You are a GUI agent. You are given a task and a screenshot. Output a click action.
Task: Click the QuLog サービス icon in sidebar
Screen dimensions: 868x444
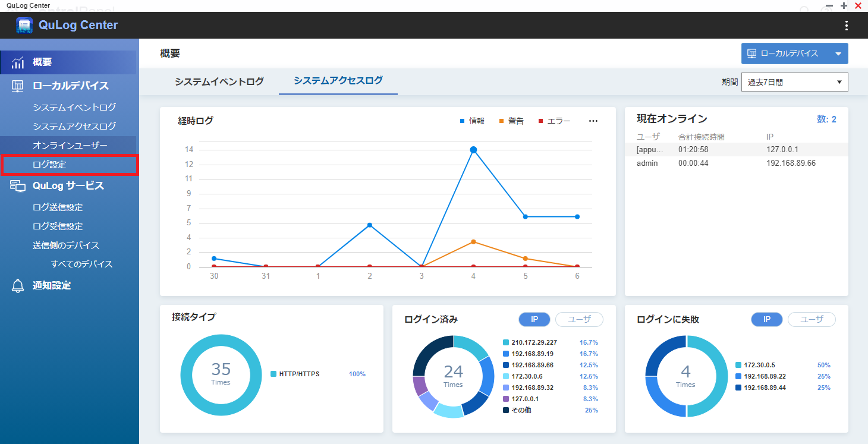pyautogui.click(x=18, y=186)
